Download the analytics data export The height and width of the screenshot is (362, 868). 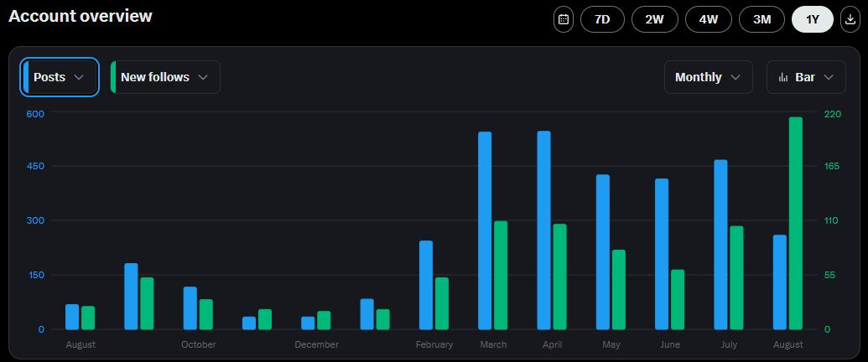(x=850, y=19)
